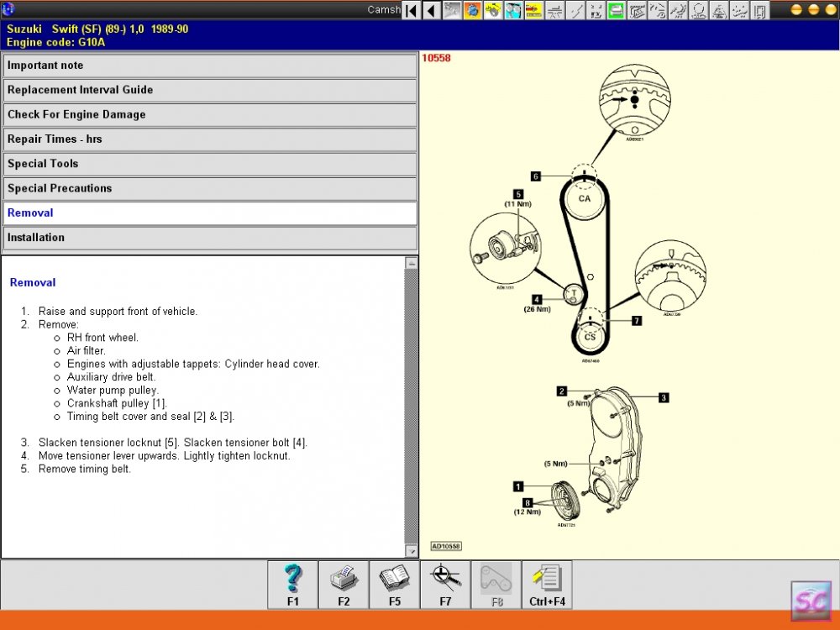Print the page using the F2 printer button
This screenshot has height=630, width=840.
click(x=344, y=585)
